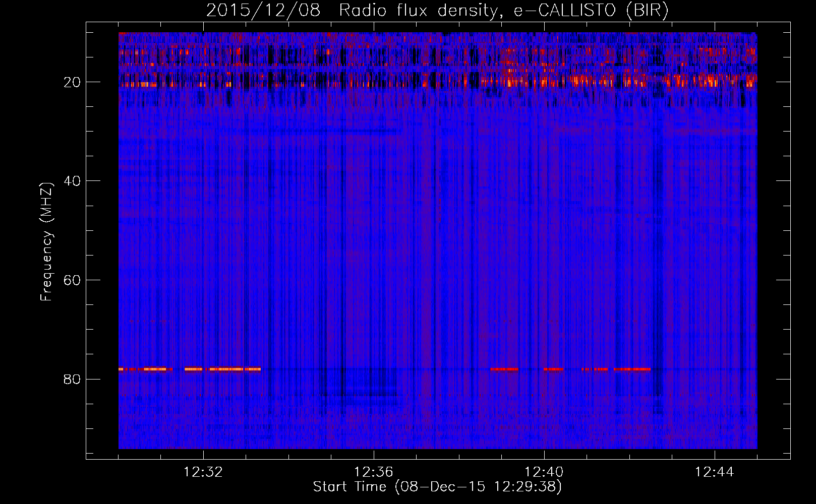Click the Start Time axis label at bottom
Viewport: 816px width, 504px height.
437,487
